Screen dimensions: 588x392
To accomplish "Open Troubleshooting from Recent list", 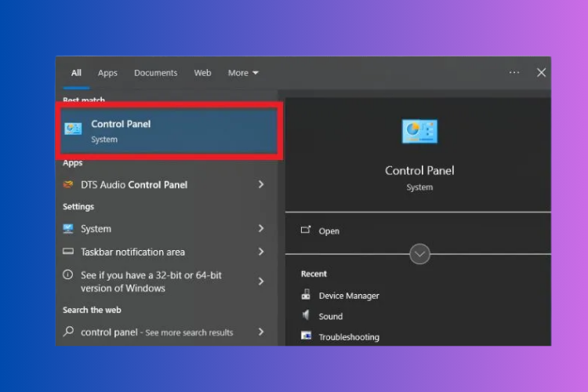I will pyautogui.click(x=349, y=337).
